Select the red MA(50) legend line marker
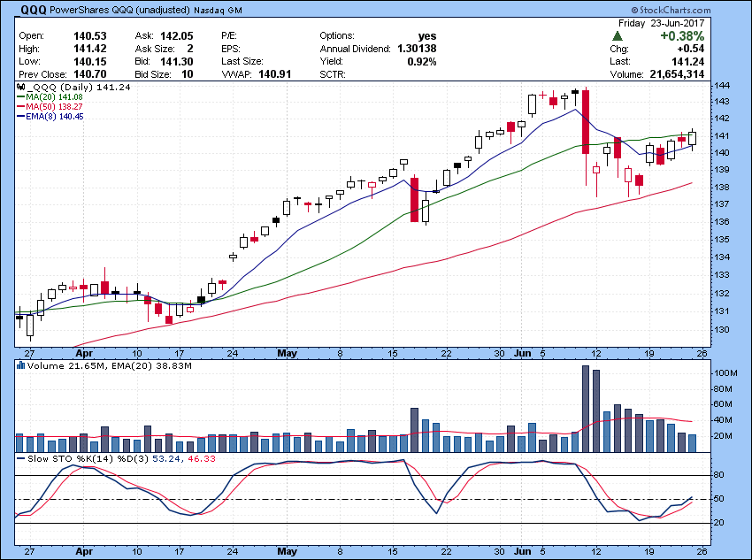752x560 pixels. (20, 107)
